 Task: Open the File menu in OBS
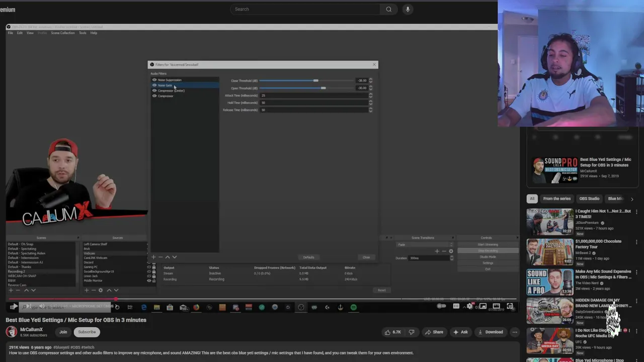coord(10,33)
